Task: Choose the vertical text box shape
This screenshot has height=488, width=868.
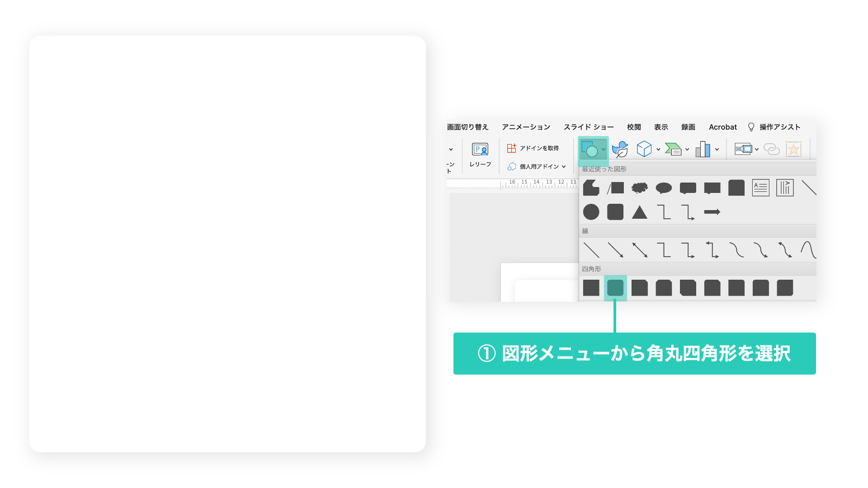Action: 785,188
